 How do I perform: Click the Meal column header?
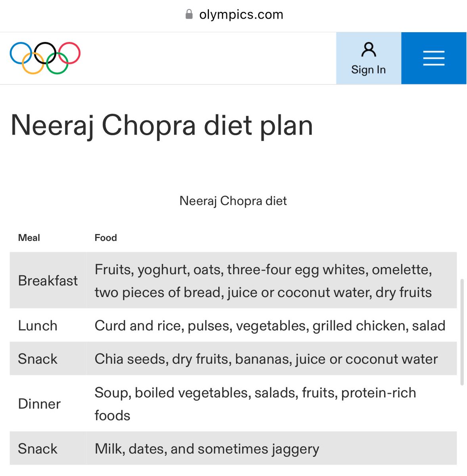29,238
